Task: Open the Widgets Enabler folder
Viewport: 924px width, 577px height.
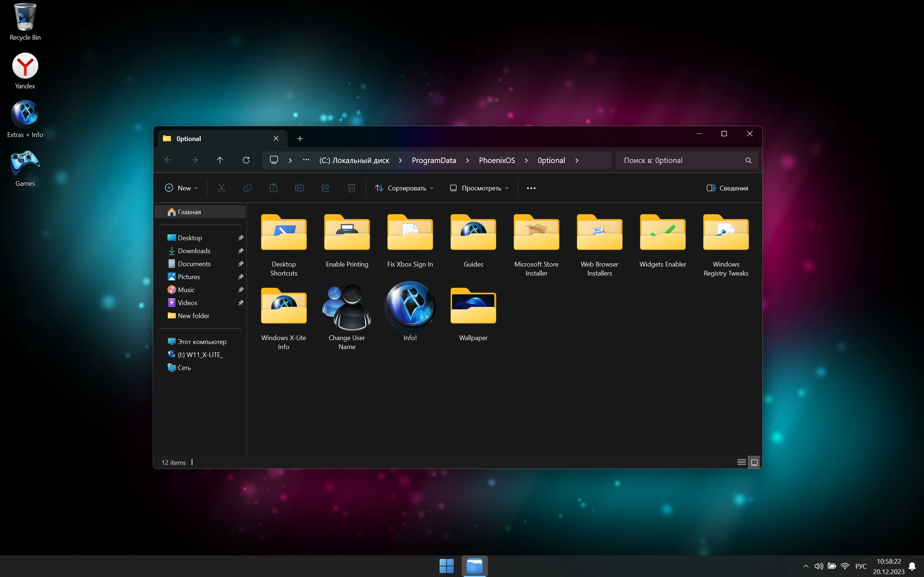Action: pos(662,234)
